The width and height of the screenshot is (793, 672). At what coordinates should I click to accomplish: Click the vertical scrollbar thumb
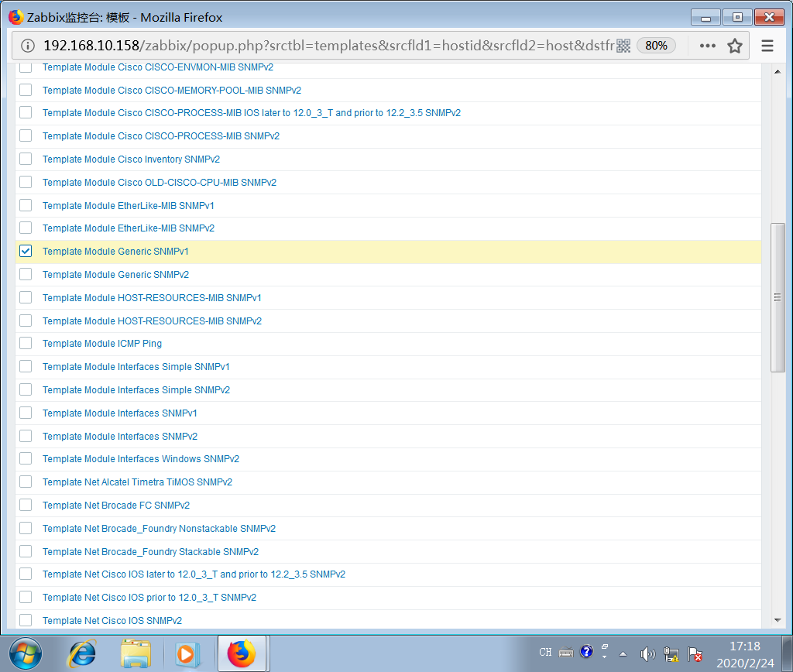coord(778,297)
